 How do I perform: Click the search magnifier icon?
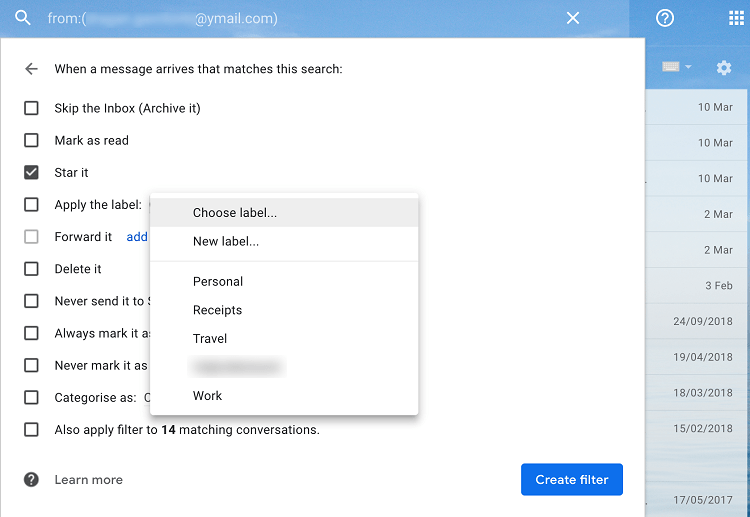(23, 19)
